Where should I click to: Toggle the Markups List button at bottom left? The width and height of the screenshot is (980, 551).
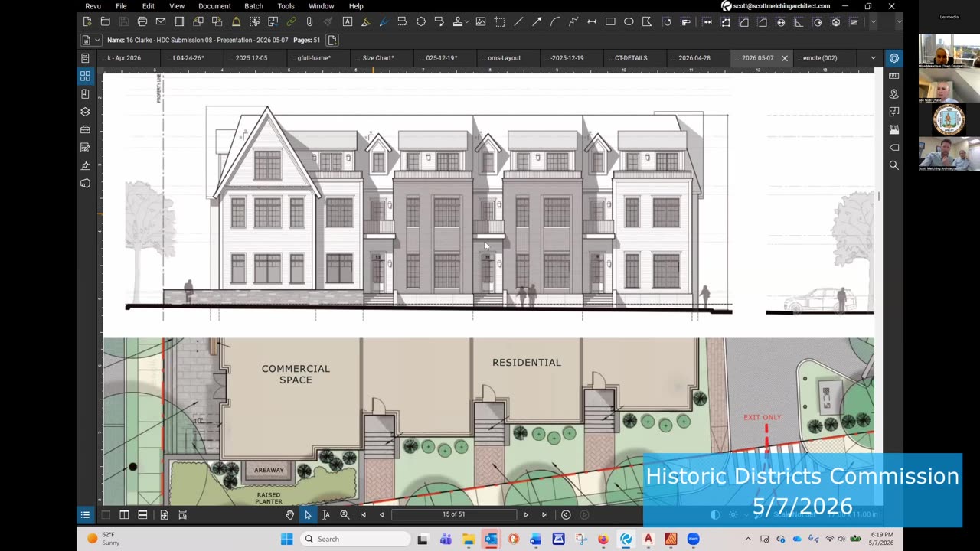(85, 515)
